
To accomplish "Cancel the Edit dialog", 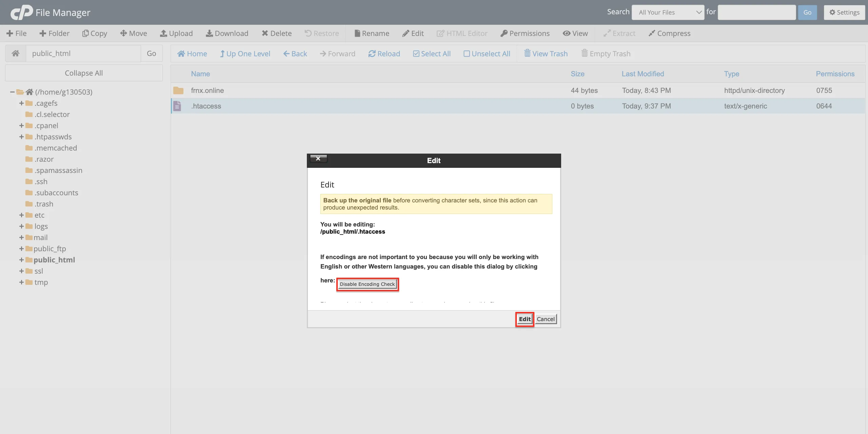I will [x=546, y=319].
